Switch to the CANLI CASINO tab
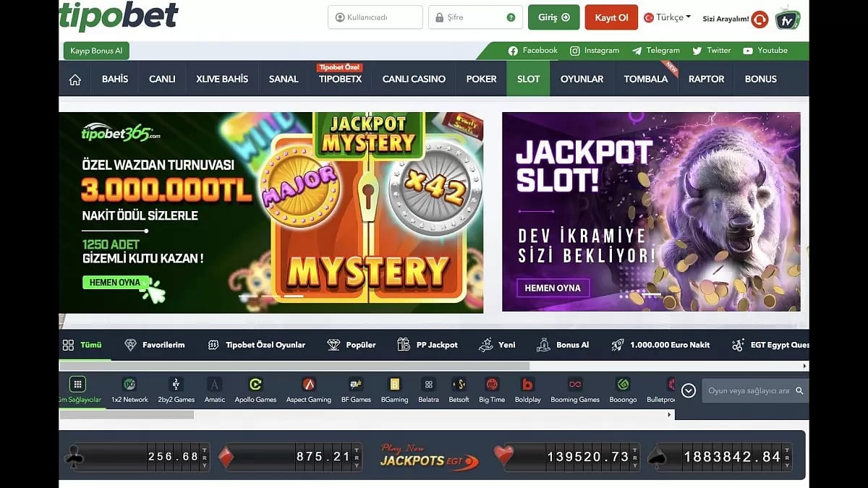This screenshot has height=488, width=868. [413, 79]
